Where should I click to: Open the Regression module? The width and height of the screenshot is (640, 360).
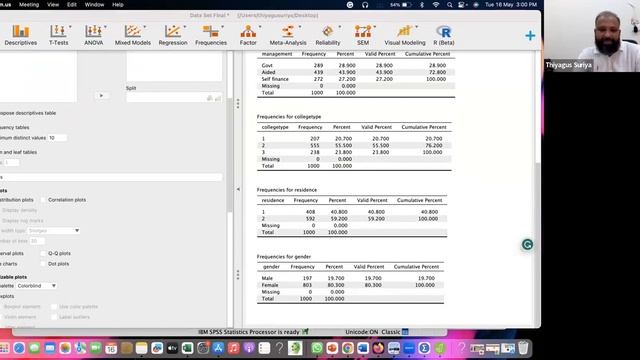click(173, 35)
